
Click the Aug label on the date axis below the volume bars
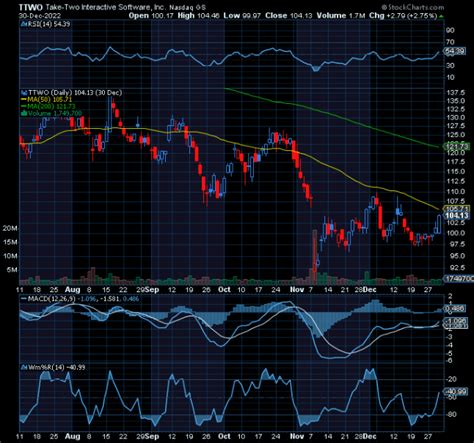[x=72, y=289]
